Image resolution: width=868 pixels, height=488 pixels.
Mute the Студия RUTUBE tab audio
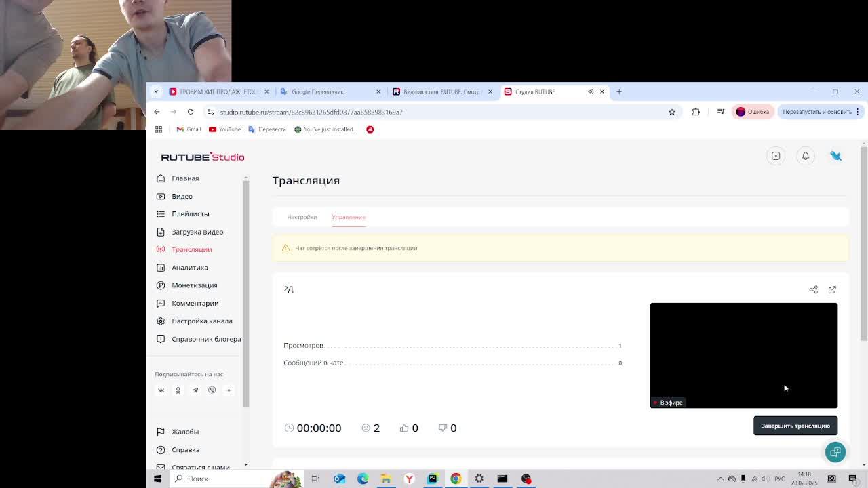[591, 91]
